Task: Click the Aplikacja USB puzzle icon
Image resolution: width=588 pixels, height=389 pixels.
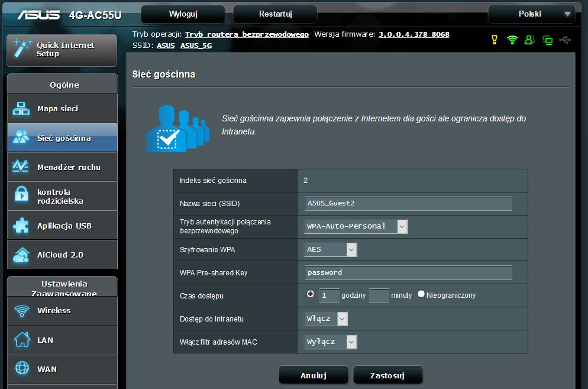Action: click(21, 226)
